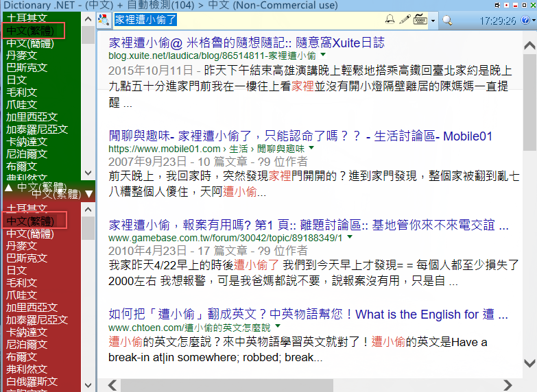Expand the dropdown arrow beside the help icon
Image resolution: width=537 pixels, height=392 pixels.
(x=534, y=20)
